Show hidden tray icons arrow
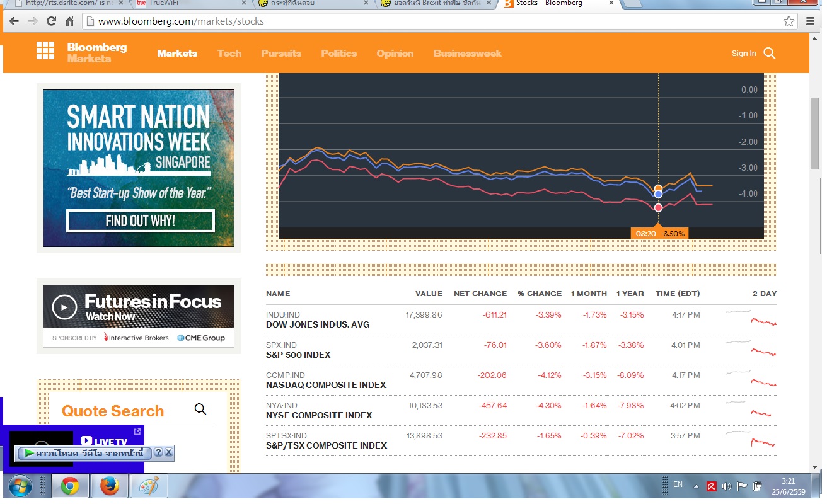This screenshot has height=504, width=827. click(697, 486)
